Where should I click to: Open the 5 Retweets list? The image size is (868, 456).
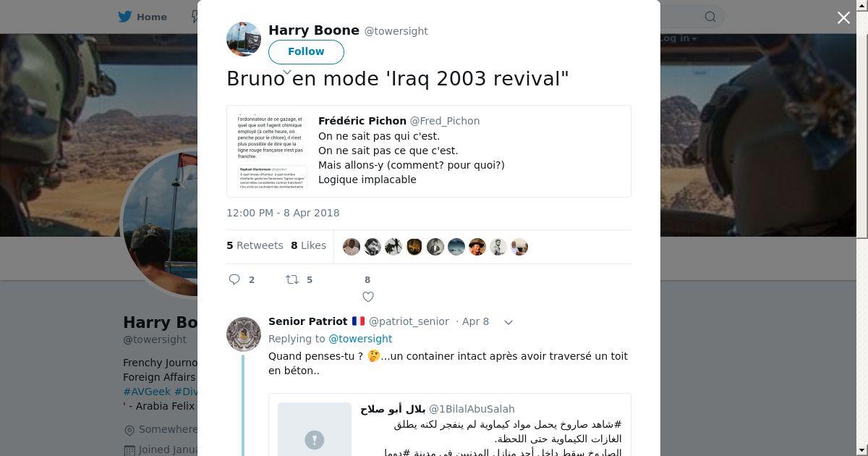(255, 245)
